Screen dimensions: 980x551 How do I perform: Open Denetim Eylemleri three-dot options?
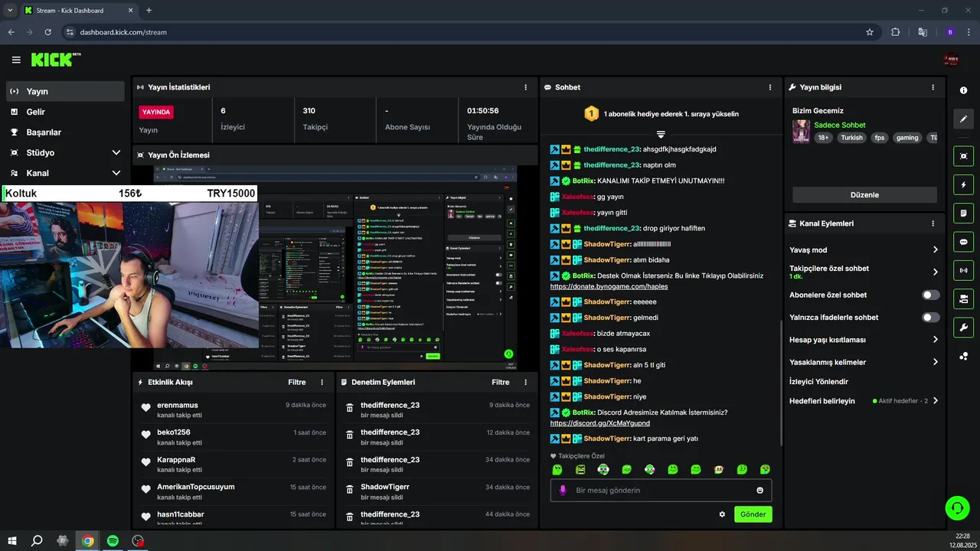[x=525, y=382]
